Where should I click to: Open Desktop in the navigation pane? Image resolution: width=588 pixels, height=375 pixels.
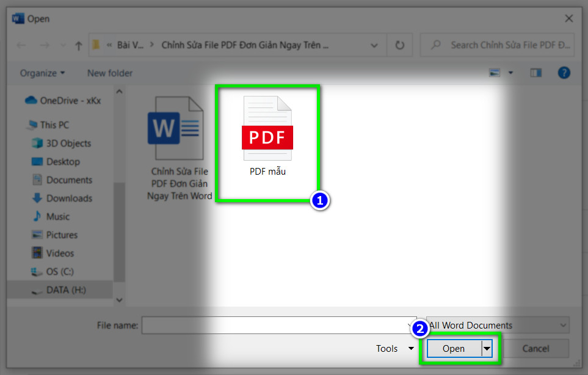(56, 162)
